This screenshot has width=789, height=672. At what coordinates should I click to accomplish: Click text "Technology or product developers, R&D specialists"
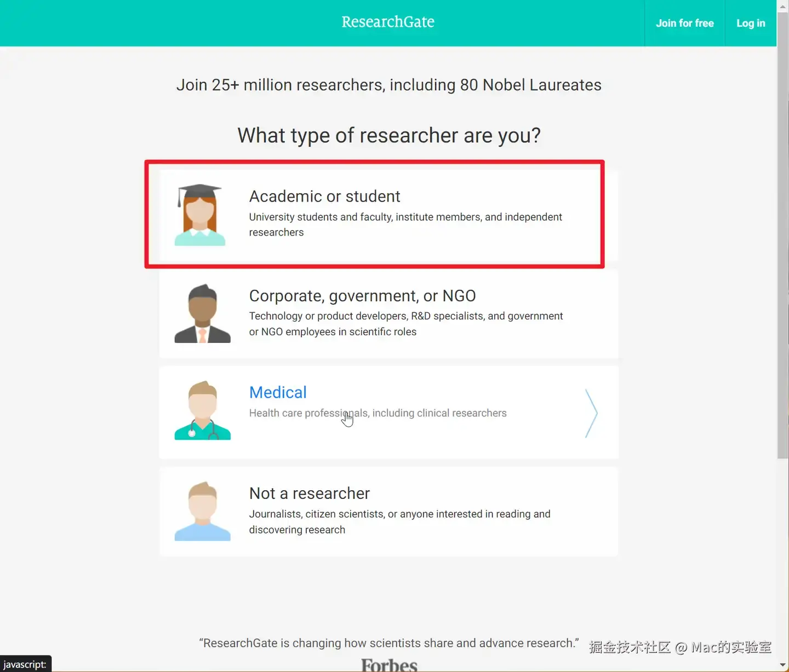pyautogui.click(x=366, y=316)
